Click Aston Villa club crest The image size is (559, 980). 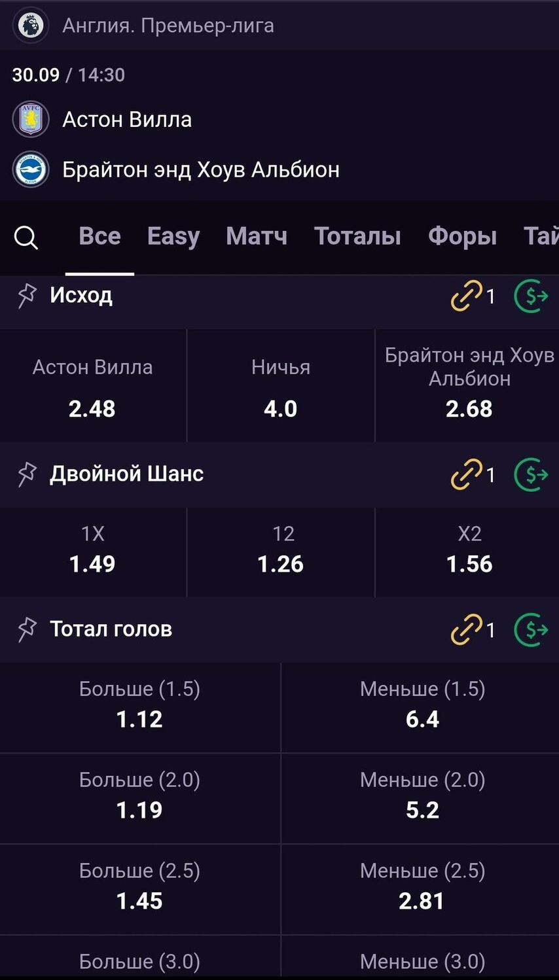pos(31,120)
